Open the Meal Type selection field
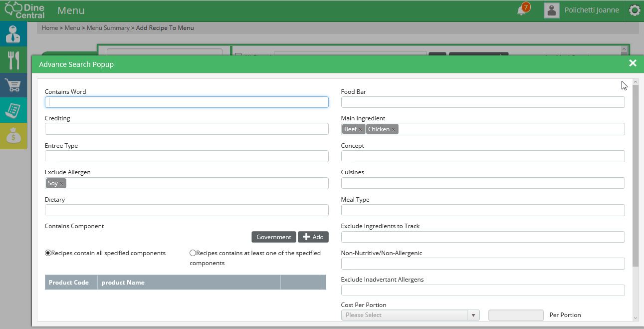The width and height of the screenshot is (644, 329). (x=482, y=210)
